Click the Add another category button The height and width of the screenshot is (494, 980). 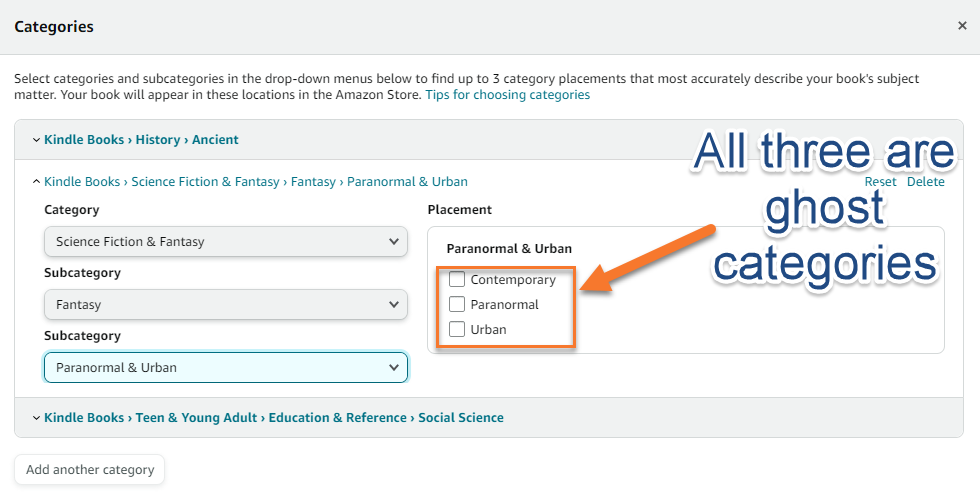click(x=90, y=469)
